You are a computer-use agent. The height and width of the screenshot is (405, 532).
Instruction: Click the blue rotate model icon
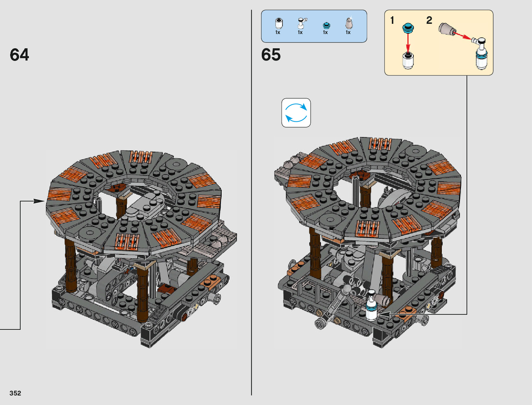[296, 113]
